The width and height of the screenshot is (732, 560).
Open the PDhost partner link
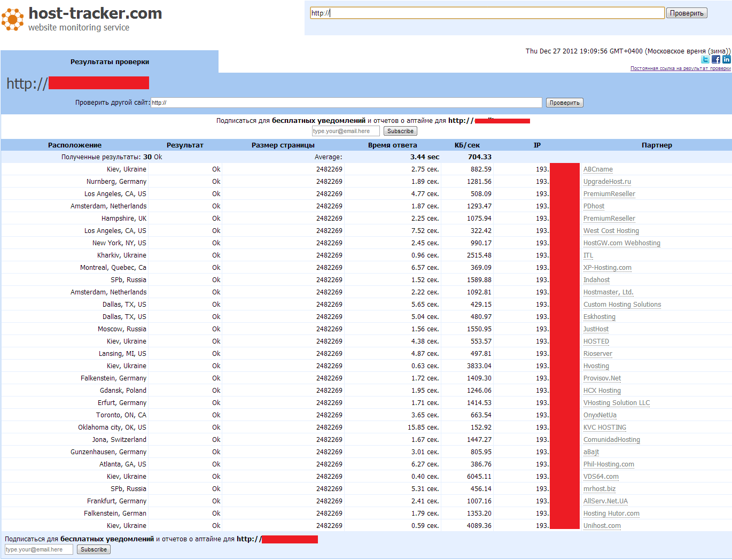pos(594,206)
